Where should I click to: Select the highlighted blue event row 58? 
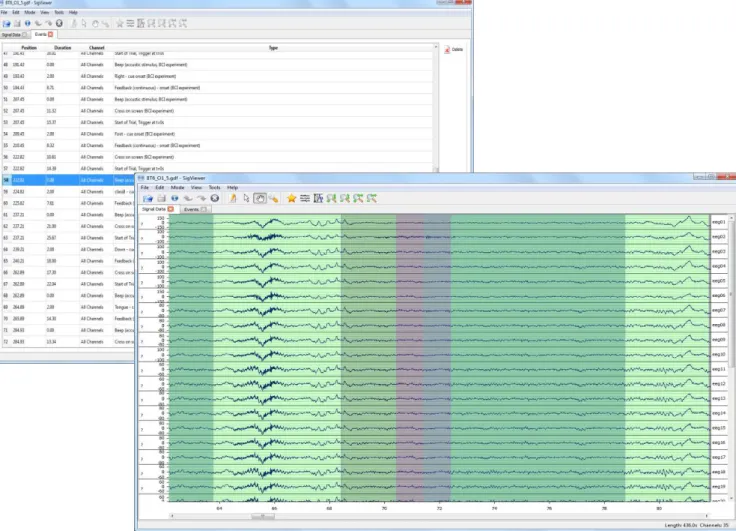click(x=68, y=180)
